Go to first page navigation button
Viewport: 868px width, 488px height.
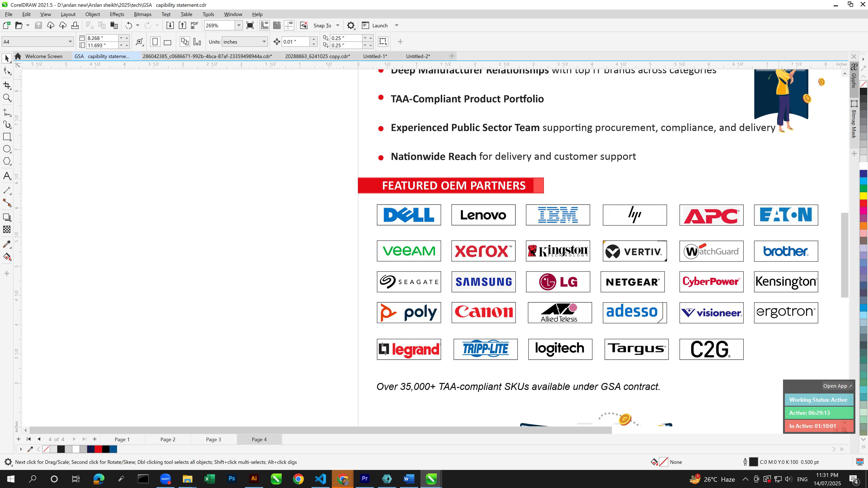(x=29, y=439)
